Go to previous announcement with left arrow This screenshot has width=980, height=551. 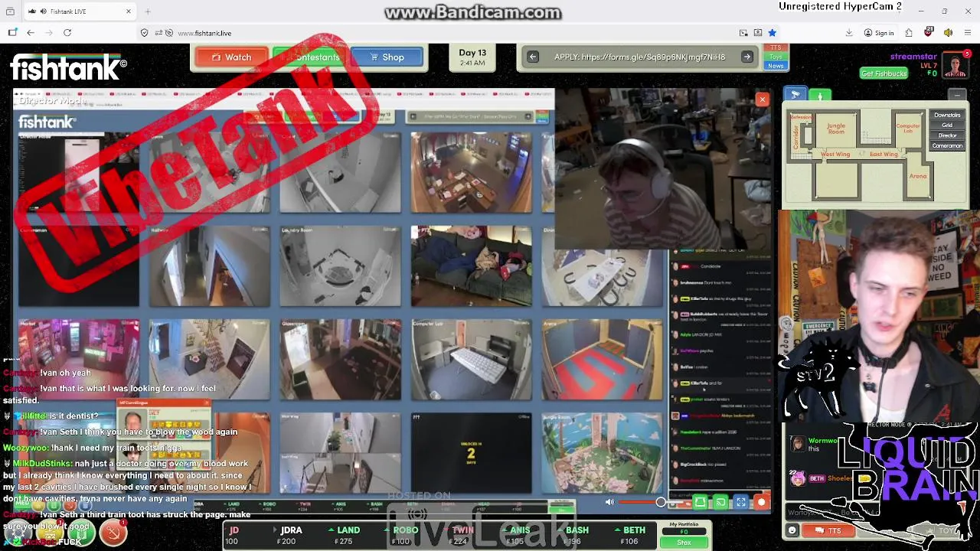click(533, 57)
